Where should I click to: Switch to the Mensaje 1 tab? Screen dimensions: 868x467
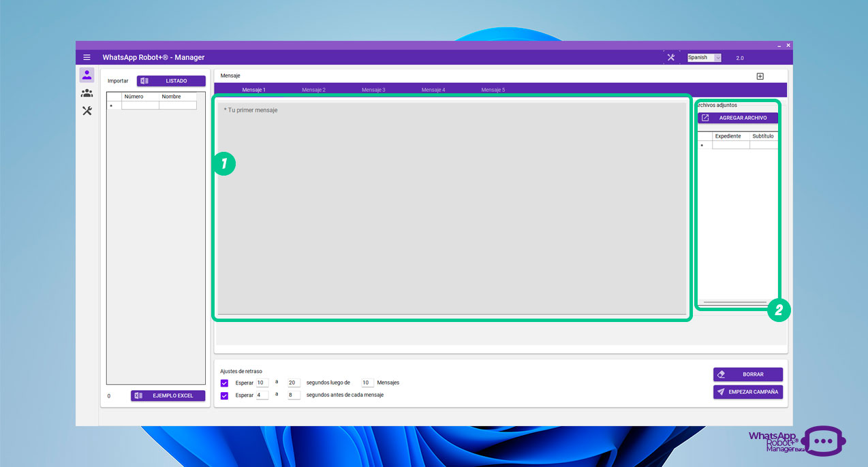pos(253,90)
